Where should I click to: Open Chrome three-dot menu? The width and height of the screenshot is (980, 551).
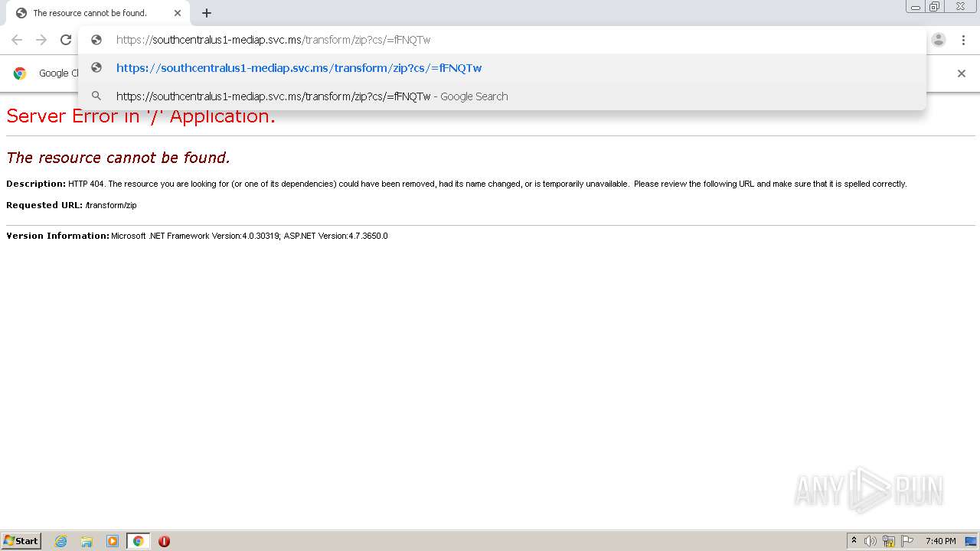click(963, 40)
